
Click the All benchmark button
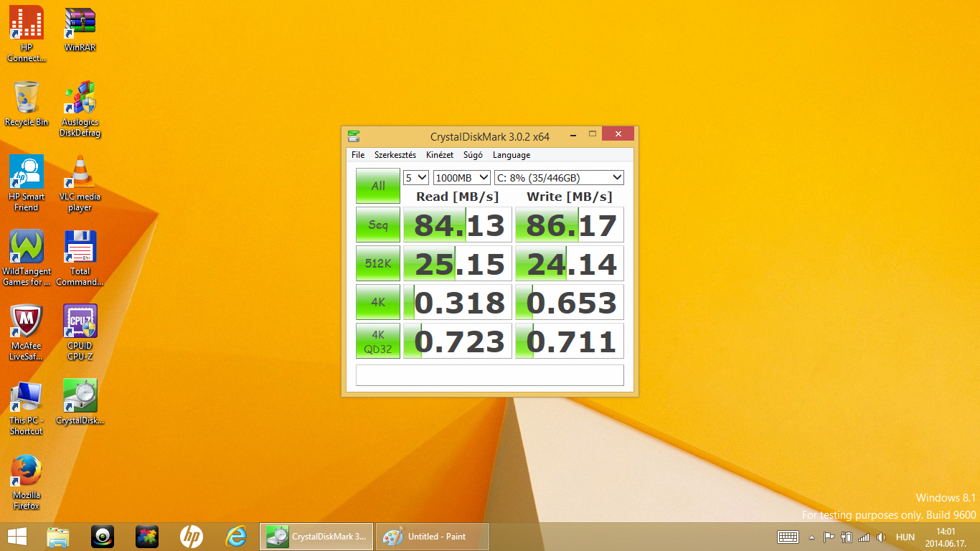(378, 187)
